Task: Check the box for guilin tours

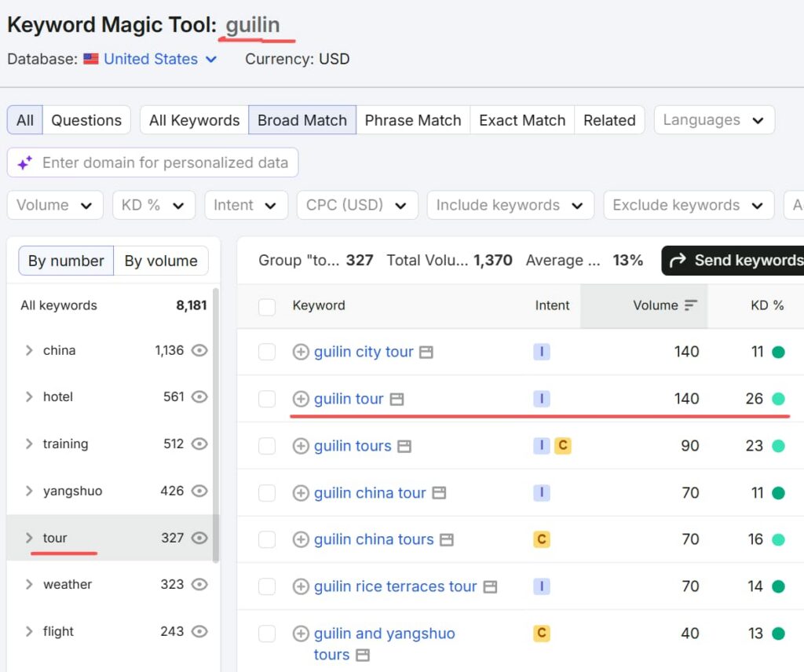Action: point(267,446)
